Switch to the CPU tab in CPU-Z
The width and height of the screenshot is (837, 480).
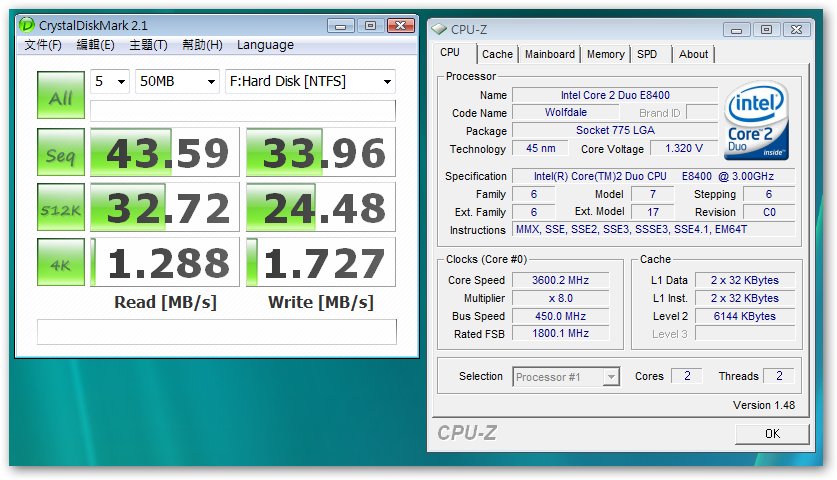point(450,53)
